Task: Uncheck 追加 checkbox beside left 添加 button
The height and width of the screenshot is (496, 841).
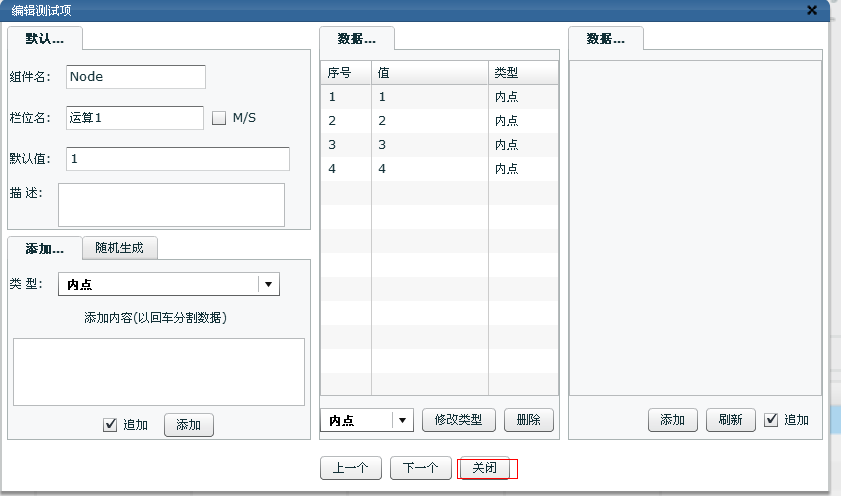Action: pyautogui.click(x=110, y=425)
